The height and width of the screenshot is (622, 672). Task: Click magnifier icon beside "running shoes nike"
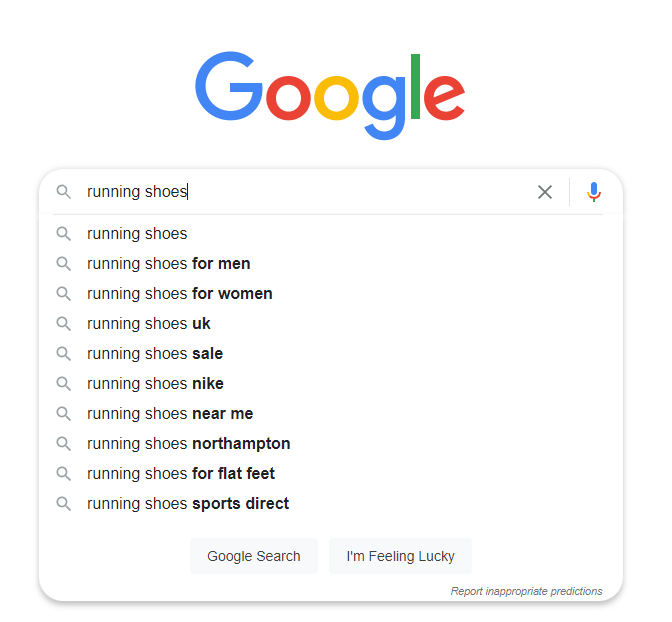(x=64, y=384)
